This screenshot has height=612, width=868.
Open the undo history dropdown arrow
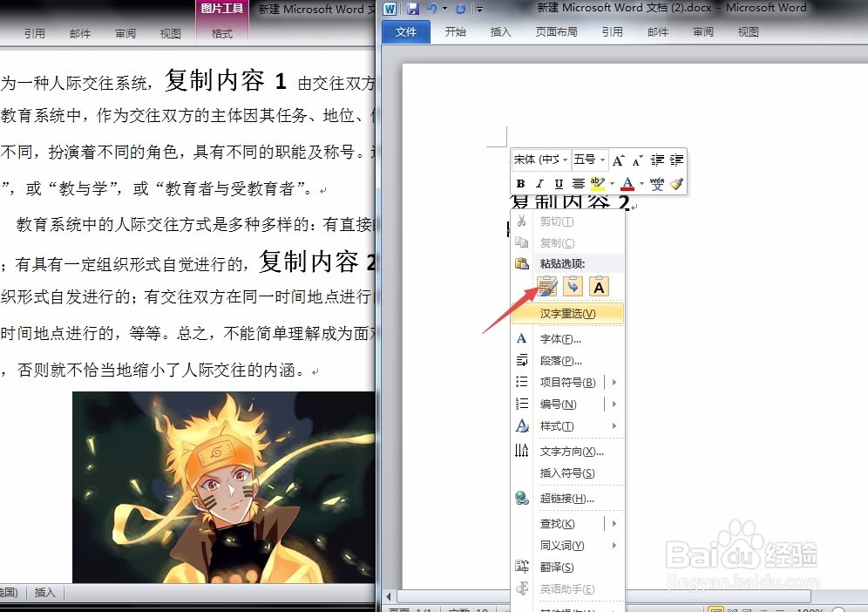444,9
